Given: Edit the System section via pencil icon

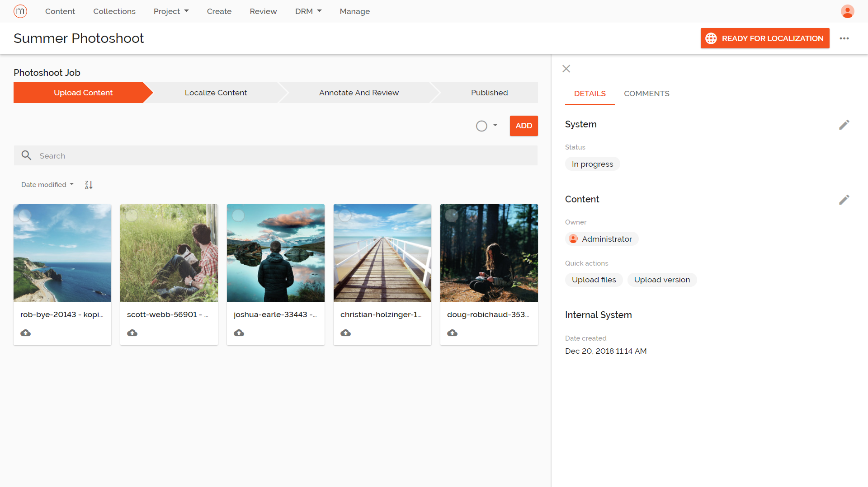Looking at the screenshot, I should [844, 125].
